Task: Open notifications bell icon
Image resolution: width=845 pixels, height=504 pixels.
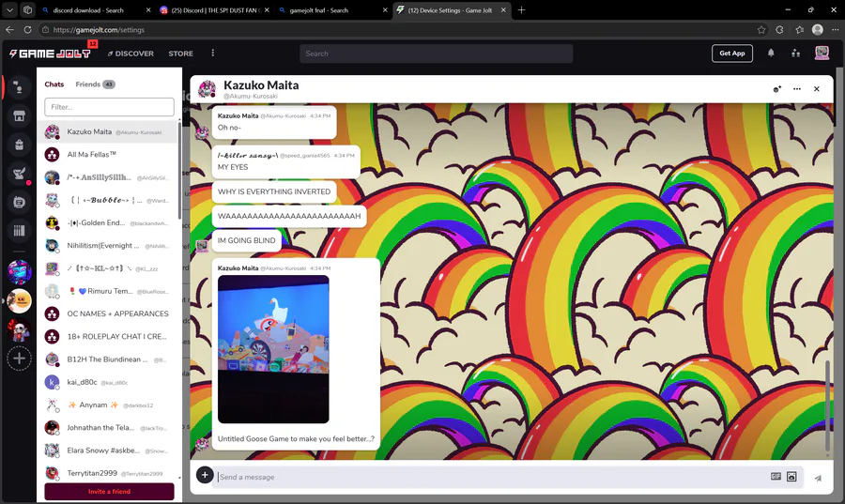Action: [771, 53]
